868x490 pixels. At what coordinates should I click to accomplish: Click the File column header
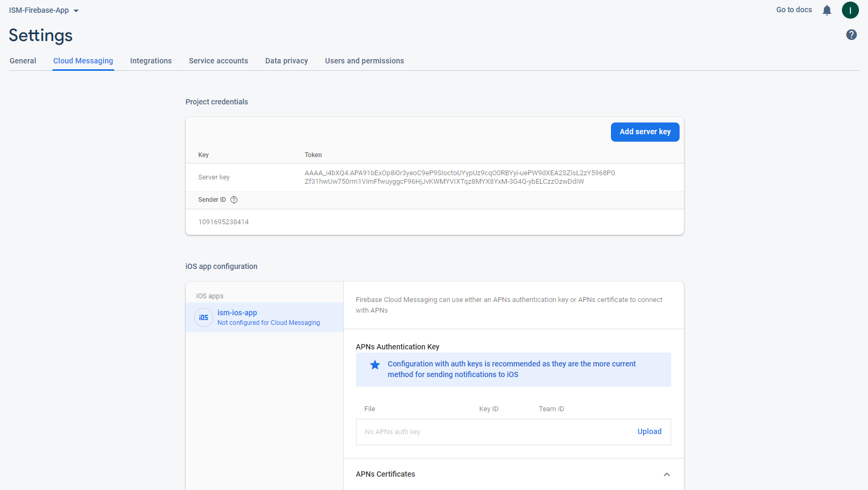coord(370,409)
